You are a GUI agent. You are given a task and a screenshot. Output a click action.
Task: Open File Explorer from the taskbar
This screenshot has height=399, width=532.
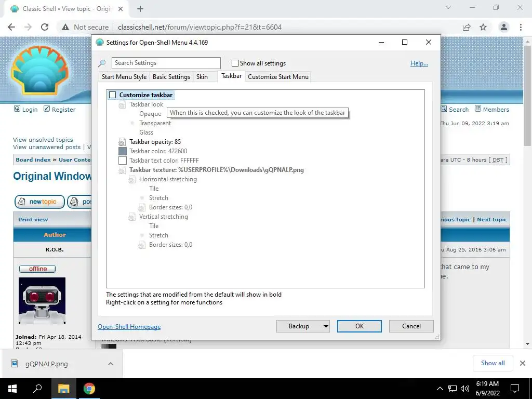point(63,389)
